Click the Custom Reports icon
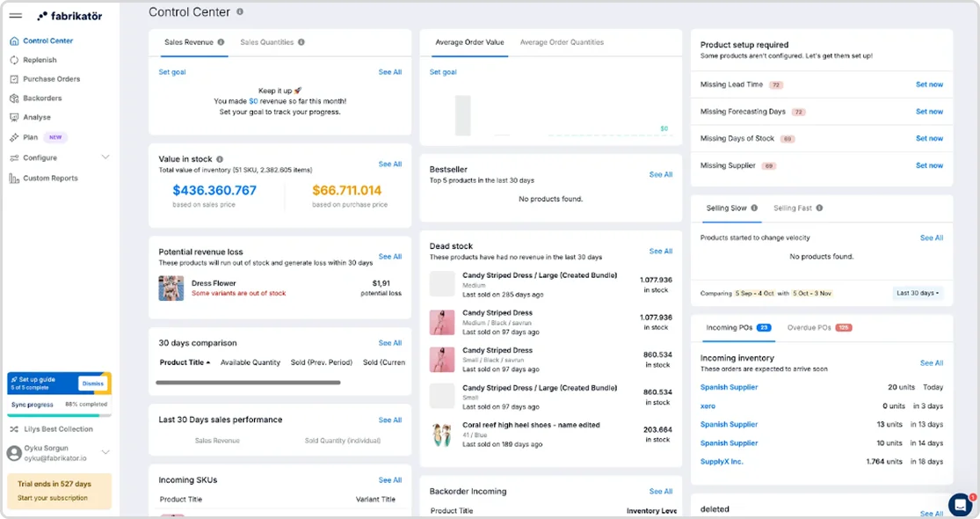 14,179
